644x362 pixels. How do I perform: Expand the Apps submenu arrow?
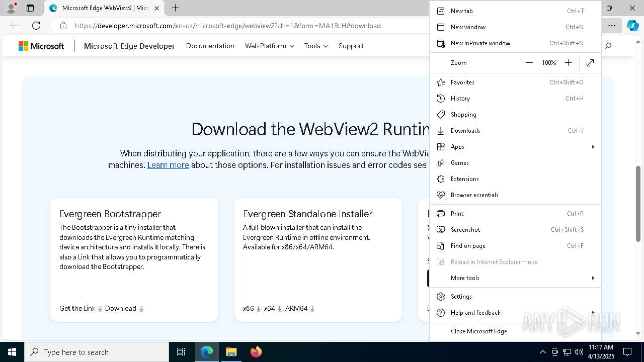[593, 147]
